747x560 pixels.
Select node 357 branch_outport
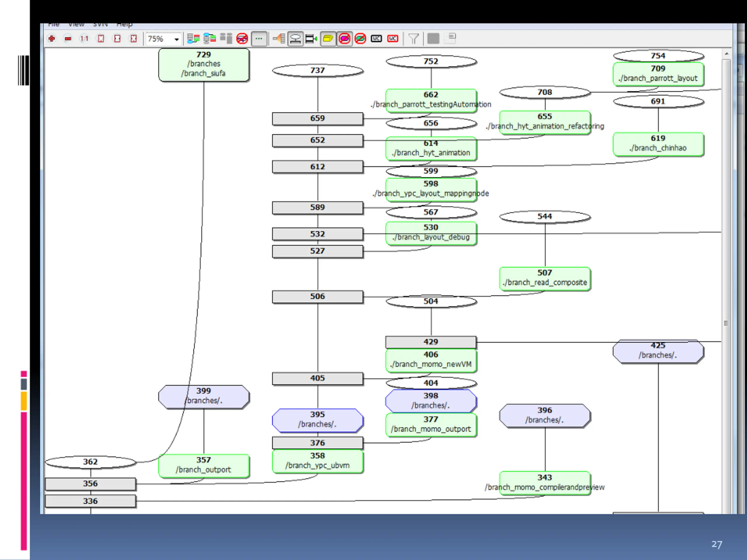click(204, 466)
